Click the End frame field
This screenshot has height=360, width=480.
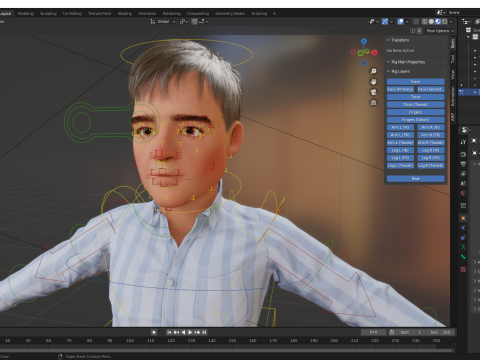pos(440,332)
